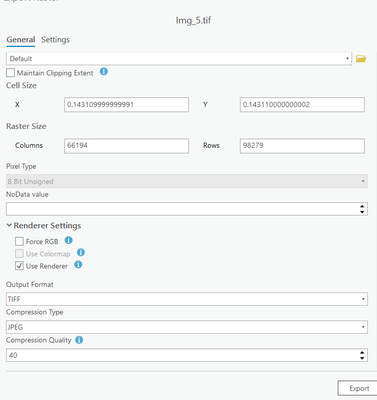377x400 pixels.
Task: Show info tooltip for Force RGB
Action: coord(68,240)
